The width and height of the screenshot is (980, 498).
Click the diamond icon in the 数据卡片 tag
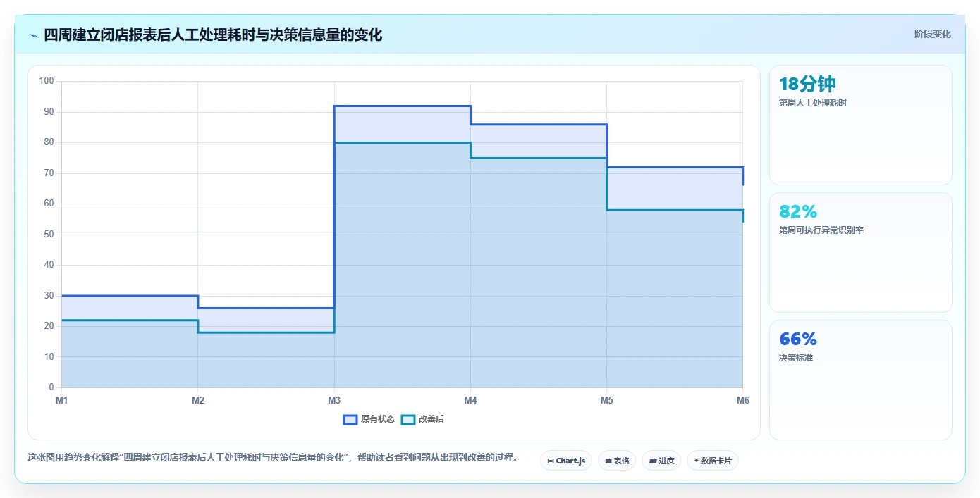696,461
